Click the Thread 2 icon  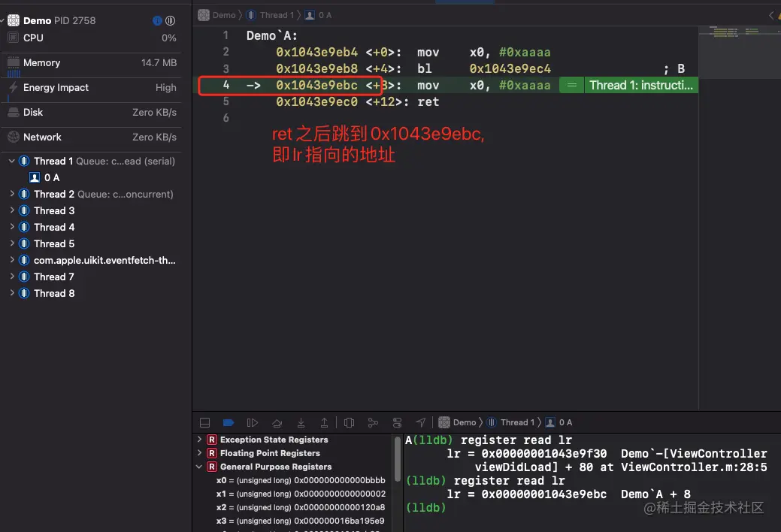(24, 194)
